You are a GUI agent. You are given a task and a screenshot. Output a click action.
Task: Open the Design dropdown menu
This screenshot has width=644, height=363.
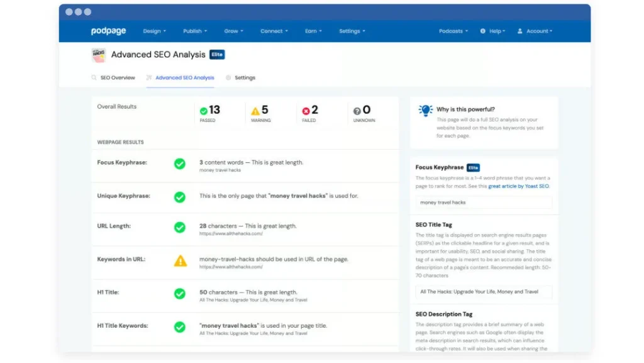click(x=154, y=30)
